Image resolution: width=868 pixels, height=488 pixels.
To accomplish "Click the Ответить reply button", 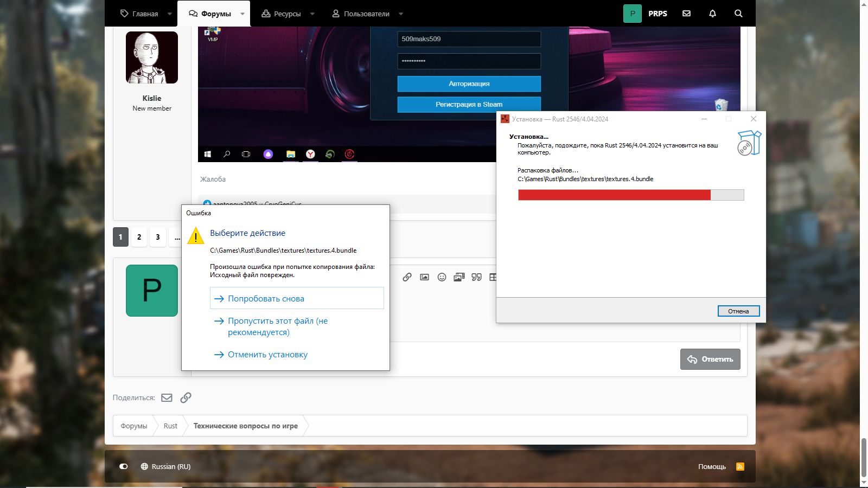I will (x=710, y=359).
